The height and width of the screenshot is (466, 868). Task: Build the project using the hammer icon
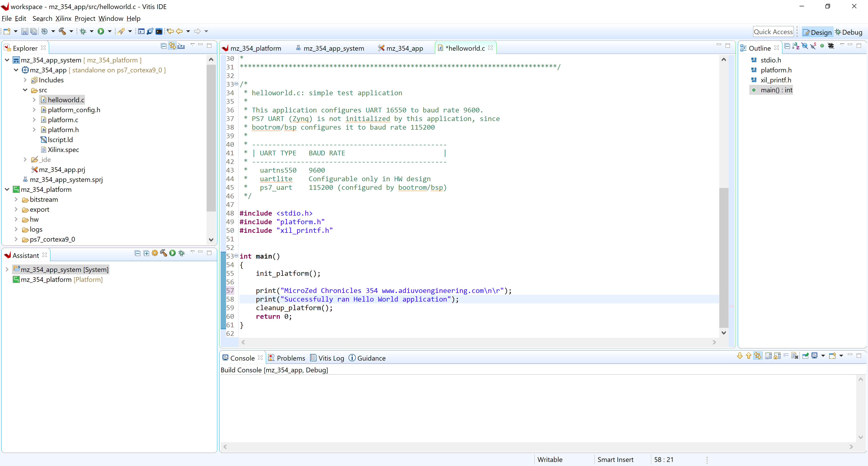(x=63, y=31)
